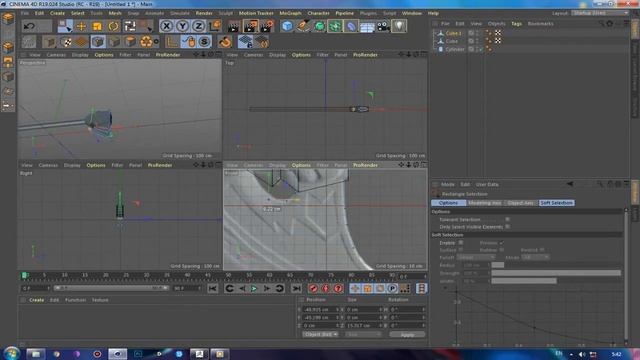
Task: Toggle Only Select Visible Elements checkbox
Action: point(507,227)
